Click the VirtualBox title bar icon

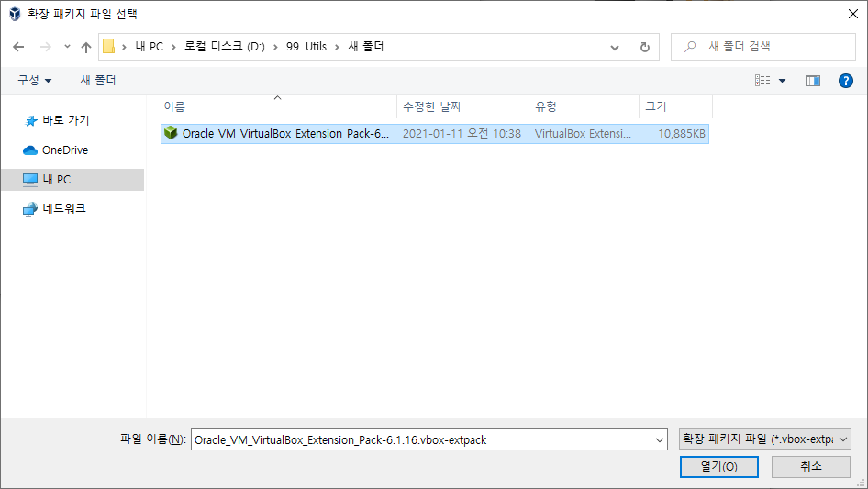pos(15,14)
